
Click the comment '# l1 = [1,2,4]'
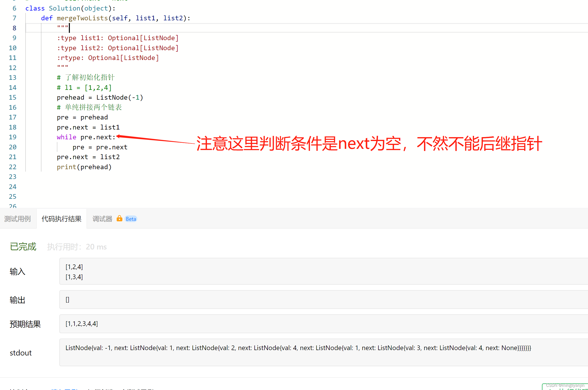pyautogui.click(x=84, y=88)
